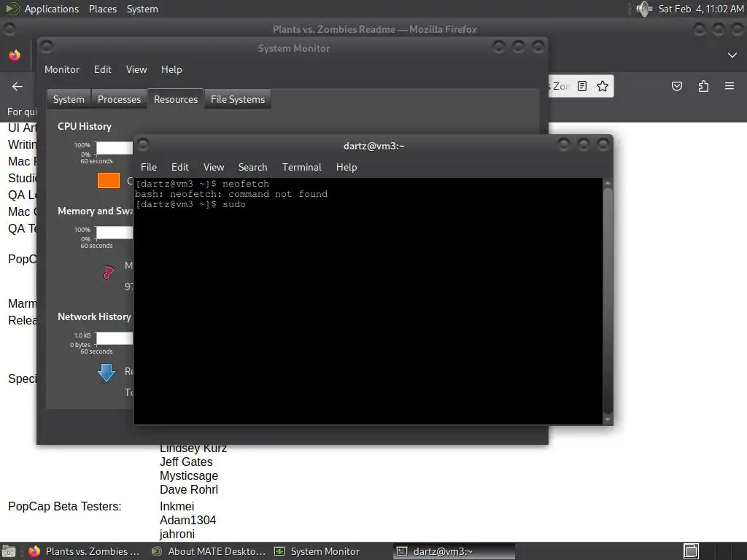
Task: Open Monitor menu in System Monitor
Action: point(62,69)
